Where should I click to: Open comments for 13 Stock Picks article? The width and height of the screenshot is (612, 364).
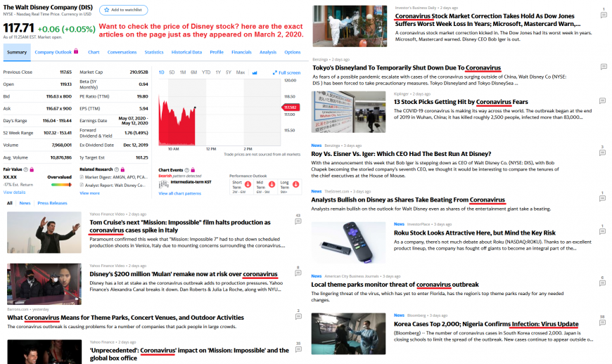tap(603, 100)
